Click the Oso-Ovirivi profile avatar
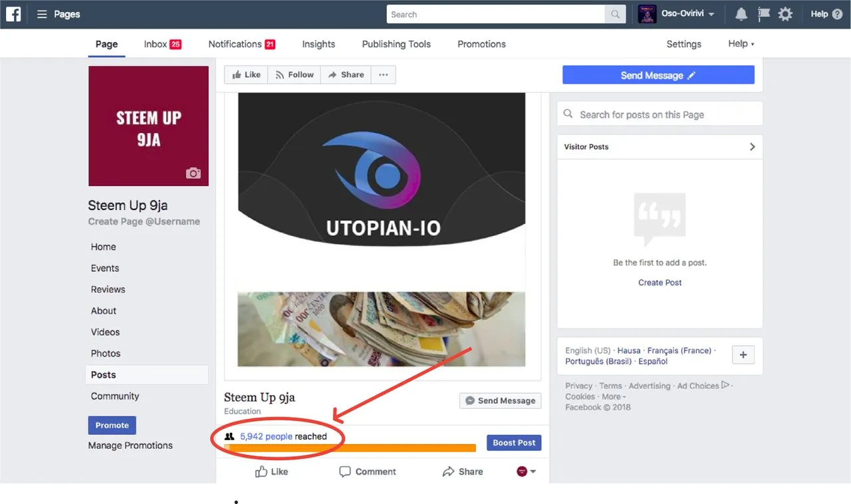 pos(647,14)
